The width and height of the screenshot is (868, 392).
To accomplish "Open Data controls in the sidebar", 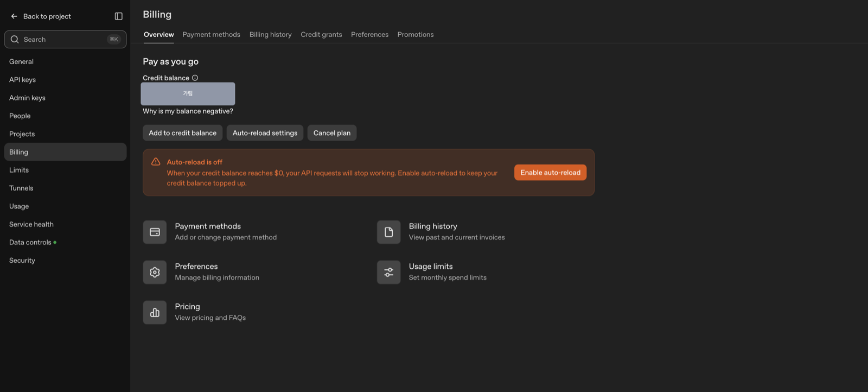I will click(65, 242).
